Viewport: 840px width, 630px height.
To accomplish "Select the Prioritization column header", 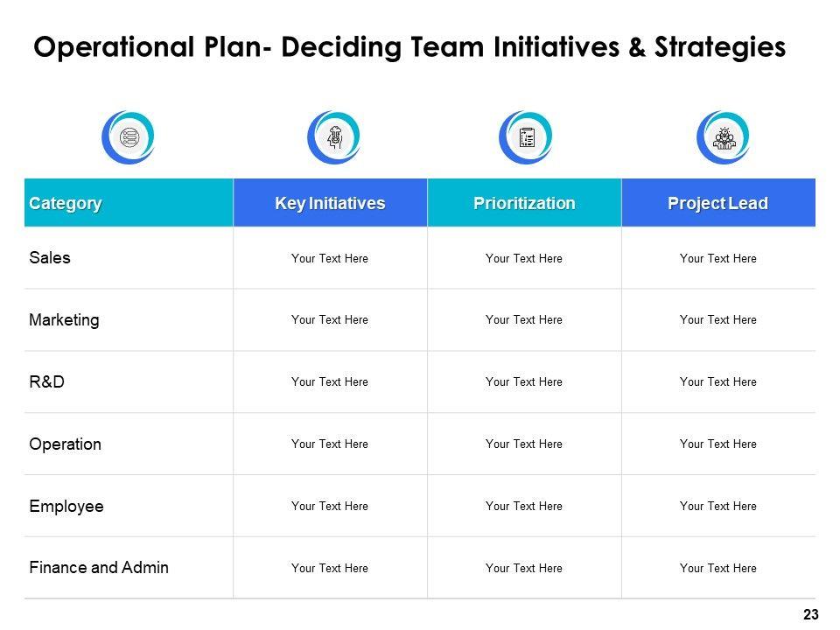I will click(524, 204).
